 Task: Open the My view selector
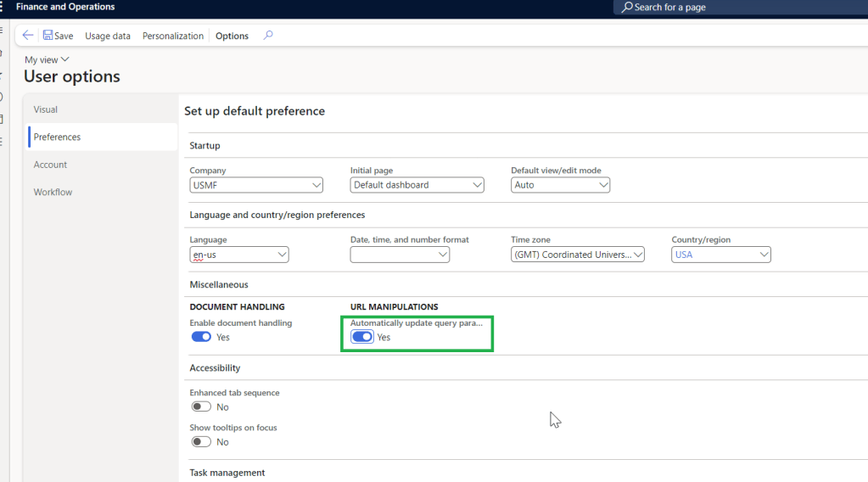pos(47,59)
